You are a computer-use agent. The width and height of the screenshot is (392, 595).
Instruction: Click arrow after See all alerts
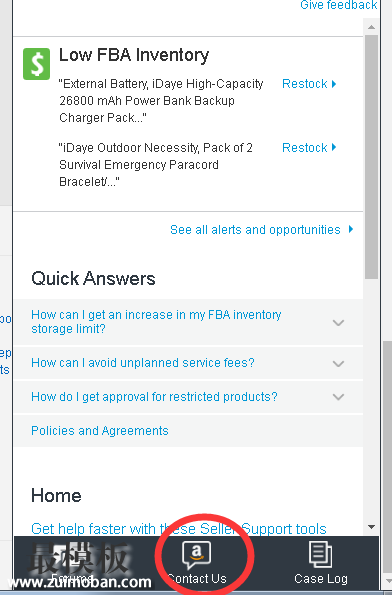click(x=351, y=229)
